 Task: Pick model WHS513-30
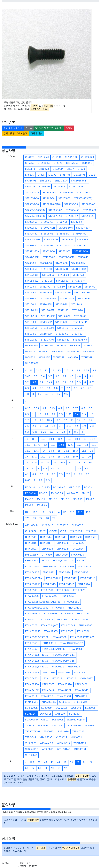tap(32, 363)
